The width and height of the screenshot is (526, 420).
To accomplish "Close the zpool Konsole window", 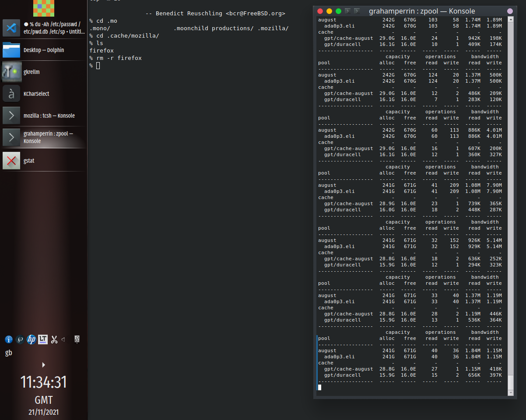I will (x=320, y=11).
